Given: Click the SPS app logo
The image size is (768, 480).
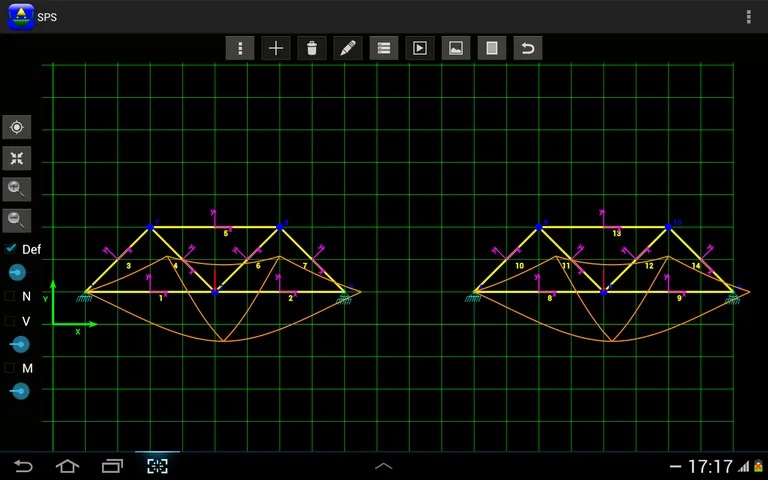Looking at the screenshot, I should tap(21, 17).
